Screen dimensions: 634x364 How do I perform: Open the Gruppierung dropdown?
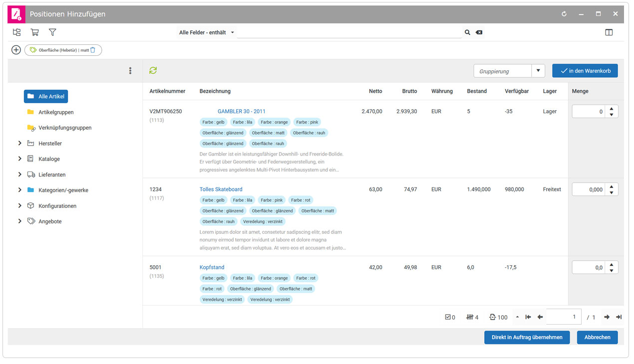coord(538,71)
